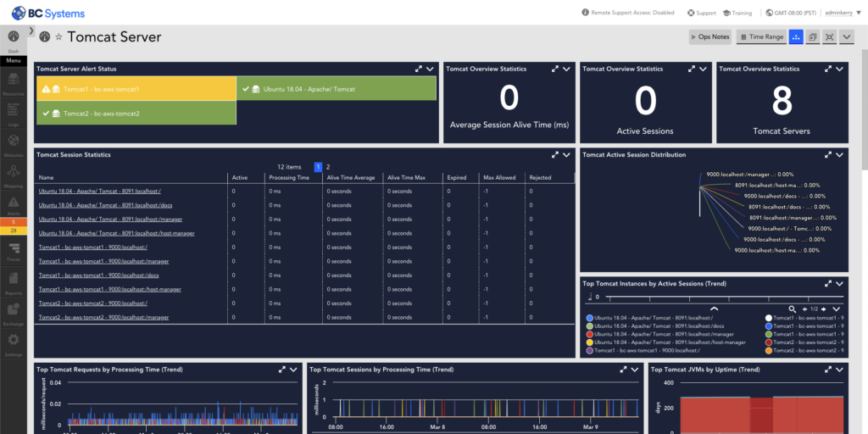Viewport: 868px width, 434px height.
Task: Enter fullscreen dashboard mode icon
Action: pos(829,36)
